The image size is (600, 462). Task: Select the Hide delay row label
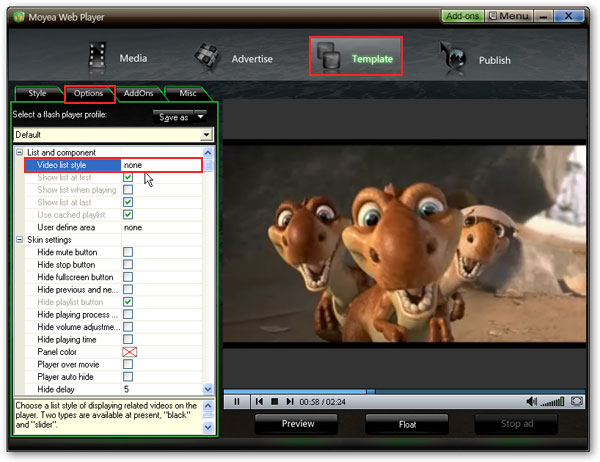click(x=56, y=389)
